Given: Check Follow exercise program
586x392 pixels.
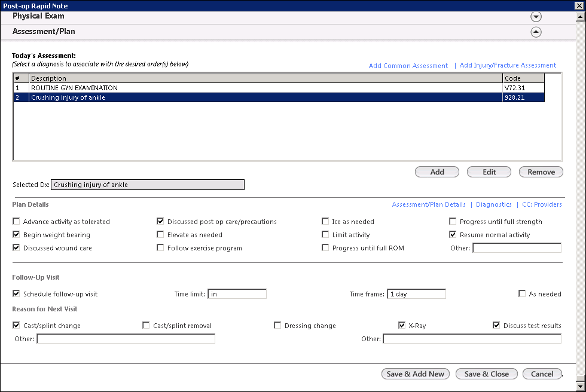Looking at the screenshot, I should click(x=160, y=247).
